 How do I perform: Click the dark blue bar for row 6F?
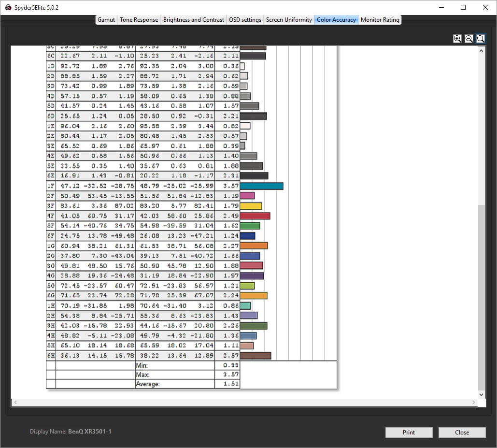pyautogui.click(x=248, y=236)
